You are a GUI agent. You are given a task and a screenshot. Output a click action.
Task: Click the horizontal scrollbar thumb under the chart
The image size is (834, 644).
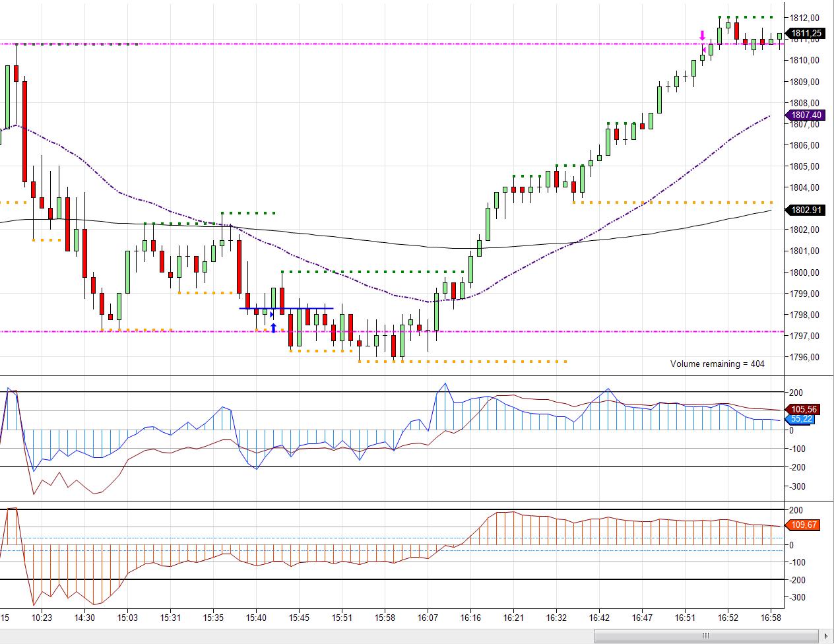coord(705,635)
